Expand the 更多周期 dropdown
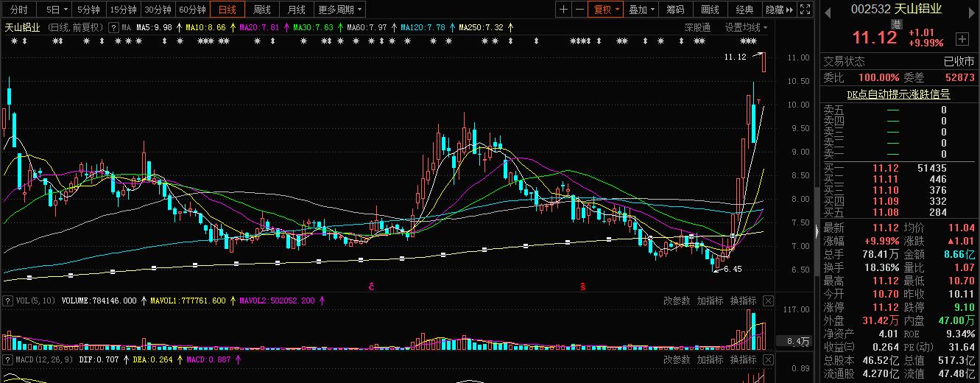The image size is (980, 383). 340,10
